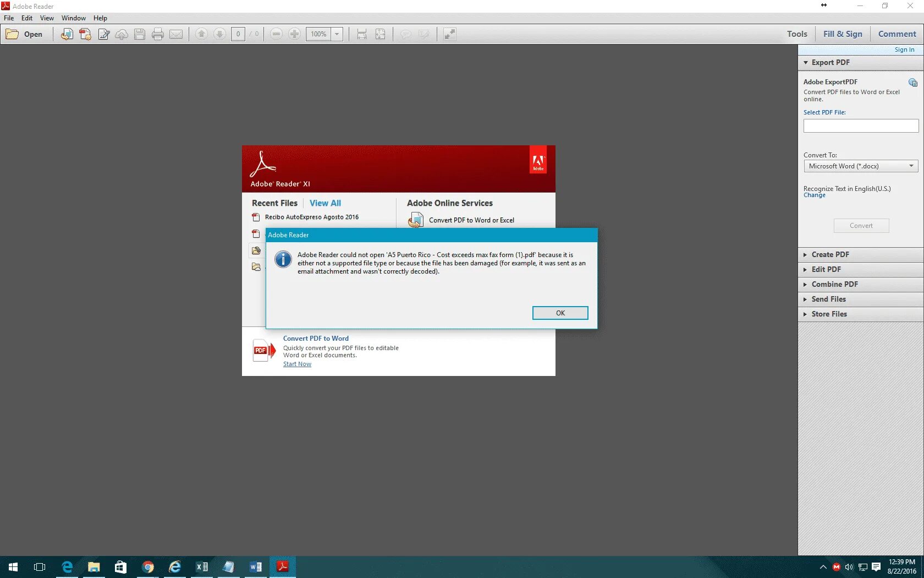Click the cloud upload icon in toolbar
Screen dimensions: 924x578
pyautogui.click(x=122, y=34)
